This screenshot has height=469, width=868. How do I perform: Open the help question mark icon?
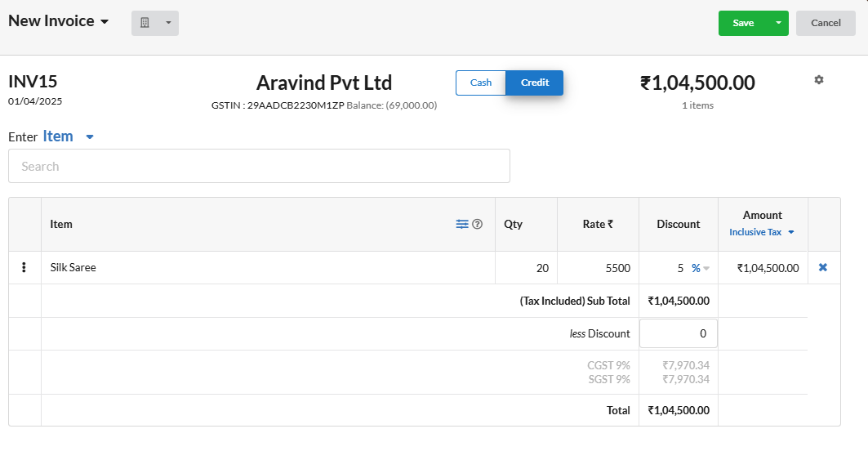(x=477, y=224)
